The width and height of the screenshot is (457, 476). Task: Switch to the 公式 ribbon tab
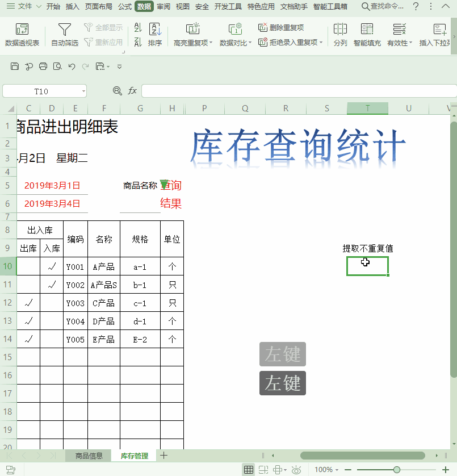click(125, 6)
